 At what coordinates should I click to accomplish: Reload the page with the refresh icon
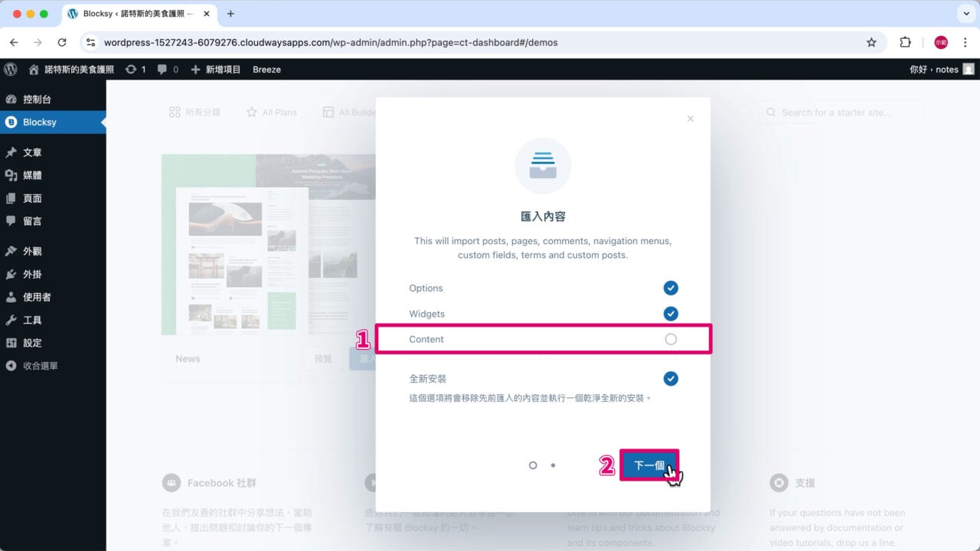tap(62, 43)
